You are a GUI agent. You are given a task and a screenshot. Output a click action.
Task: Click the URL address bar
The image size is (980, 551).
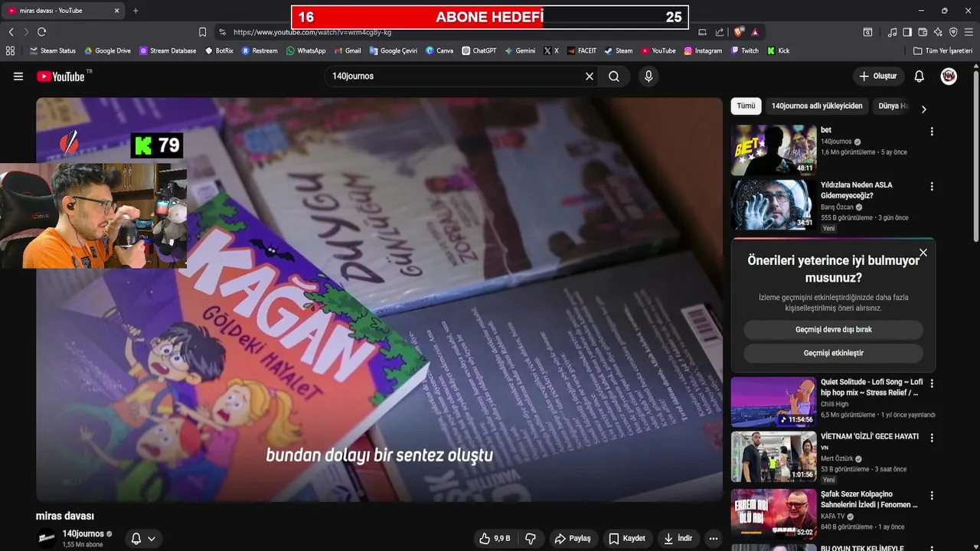[x=459, y=32]
